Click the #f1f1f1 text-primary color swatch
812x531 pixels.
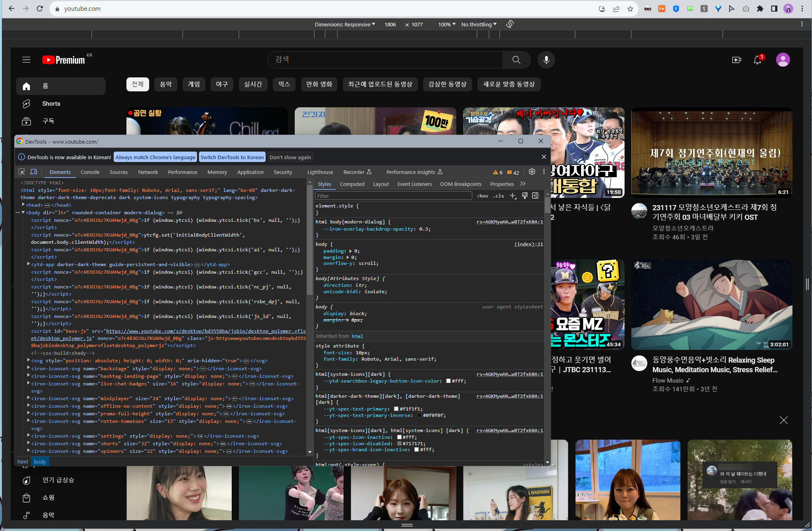[x=396, y=409]
